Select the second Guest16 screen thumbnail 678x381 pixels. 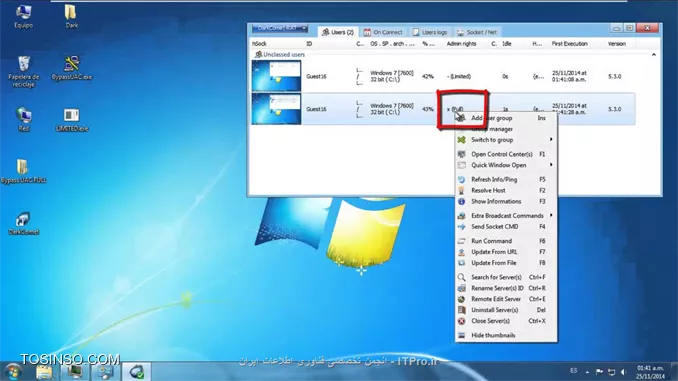(x=276, y=109)
